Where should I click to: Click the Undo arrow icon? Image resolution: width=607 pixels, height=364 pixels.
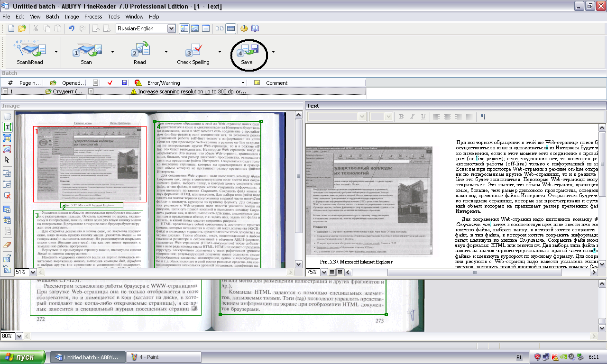point(72,28)
